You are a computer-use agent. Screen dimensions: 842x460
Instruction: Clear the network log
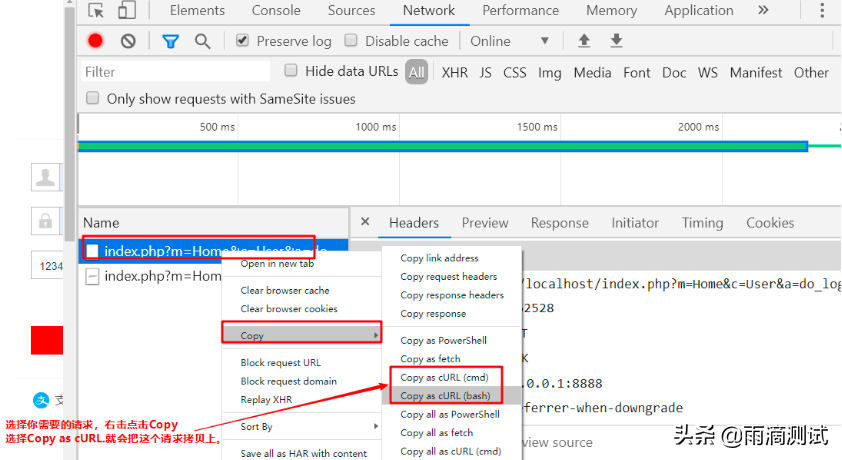[x=128, y=41]
